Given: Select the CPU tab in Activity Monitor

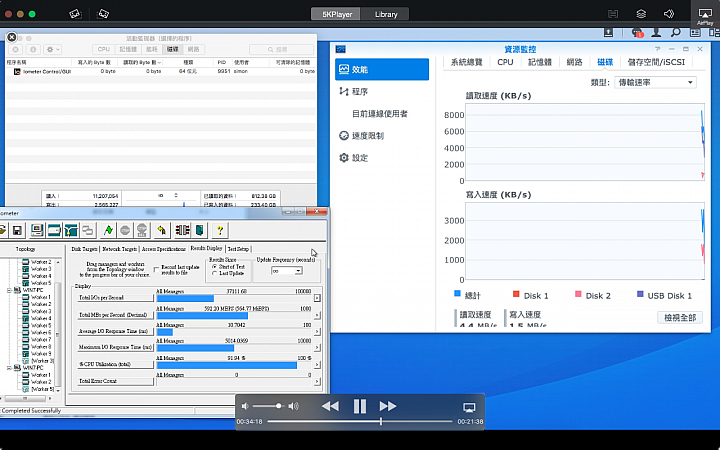Looking at the screenshot, I should tap(104, 49).
